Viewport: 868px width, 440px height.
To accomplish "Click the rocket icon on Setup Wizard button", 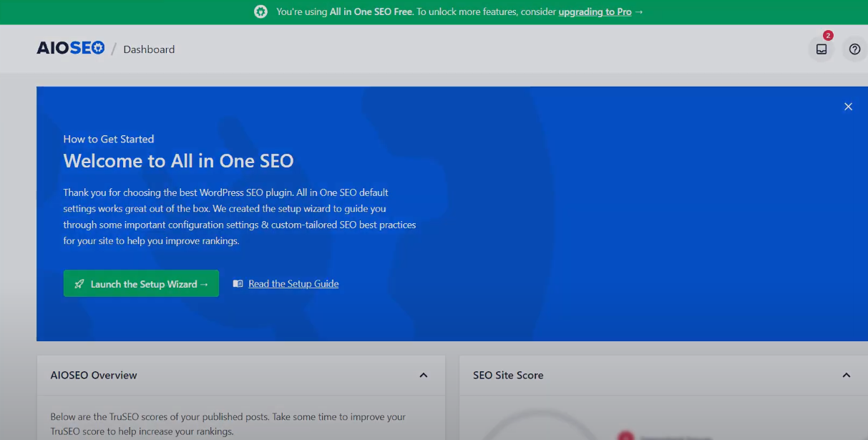I will point(80,283).
